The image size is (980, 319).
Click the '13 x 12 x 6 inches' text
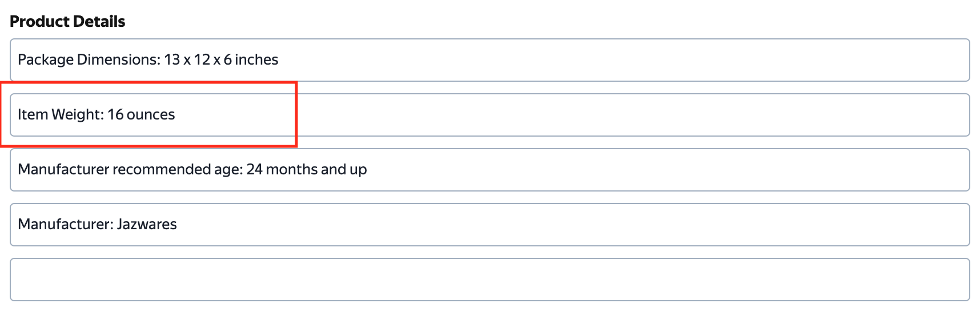[x=221, y=59]
